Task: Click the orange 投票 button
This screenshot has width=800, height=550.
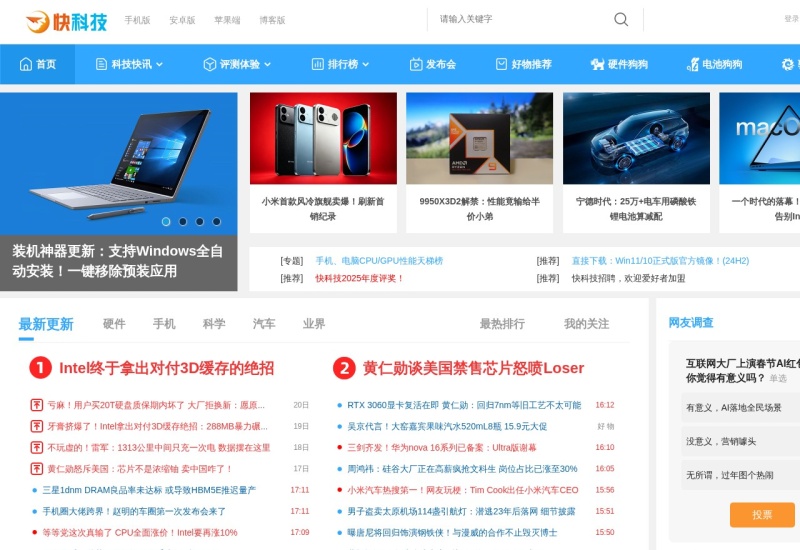Action: [x=762, y=515]
